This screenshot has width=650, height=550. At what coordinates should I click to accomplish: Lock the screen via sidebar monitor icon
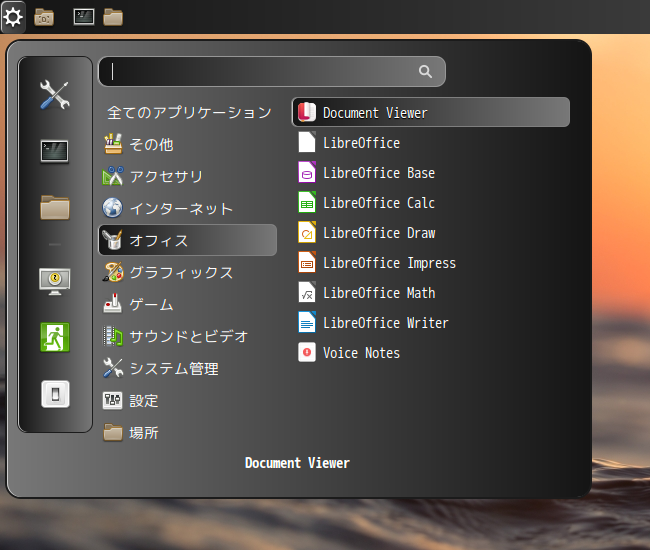pos(55,282)
